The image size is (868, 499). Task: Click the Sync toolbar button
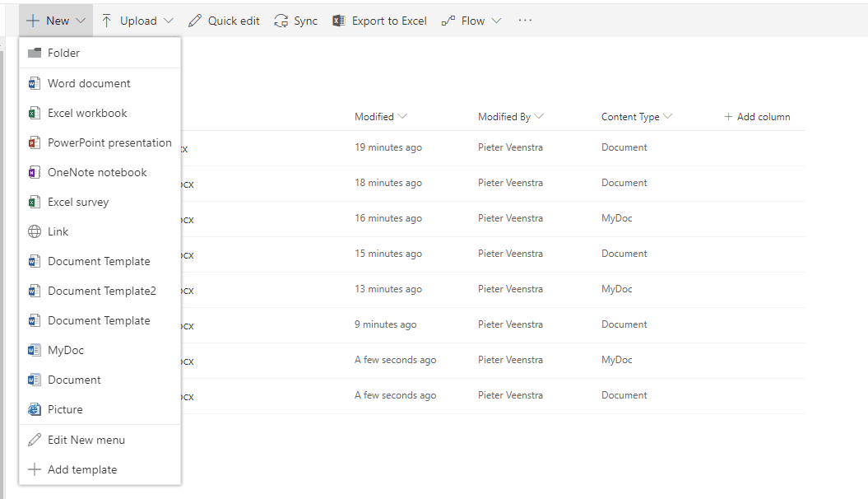tap(296, 21)
